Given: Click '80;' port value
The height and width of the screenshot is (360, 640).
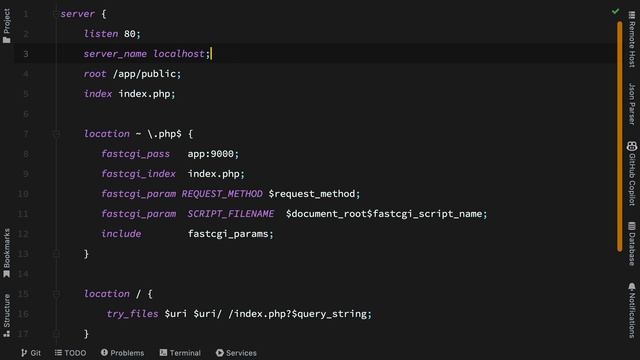Looking at the screenshot, I should 132,34.
